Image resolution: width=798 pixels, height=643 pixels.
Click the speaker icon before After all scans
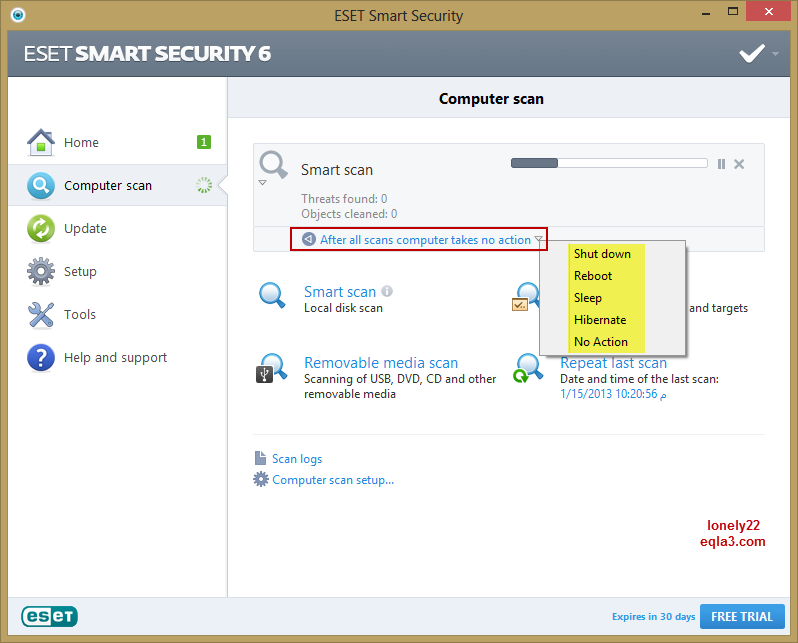(x=308, y=239)
